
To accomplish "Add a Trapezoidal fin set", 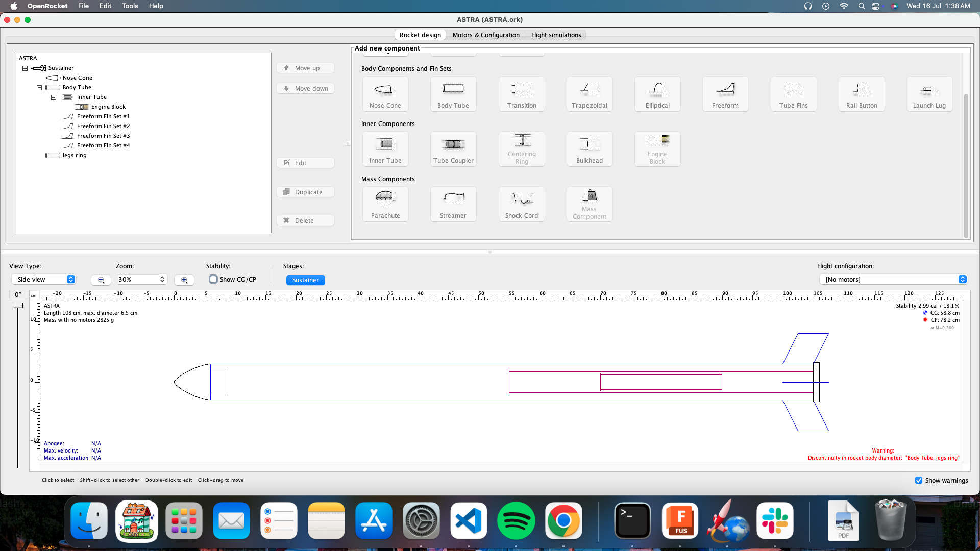I will pos(590,94).
